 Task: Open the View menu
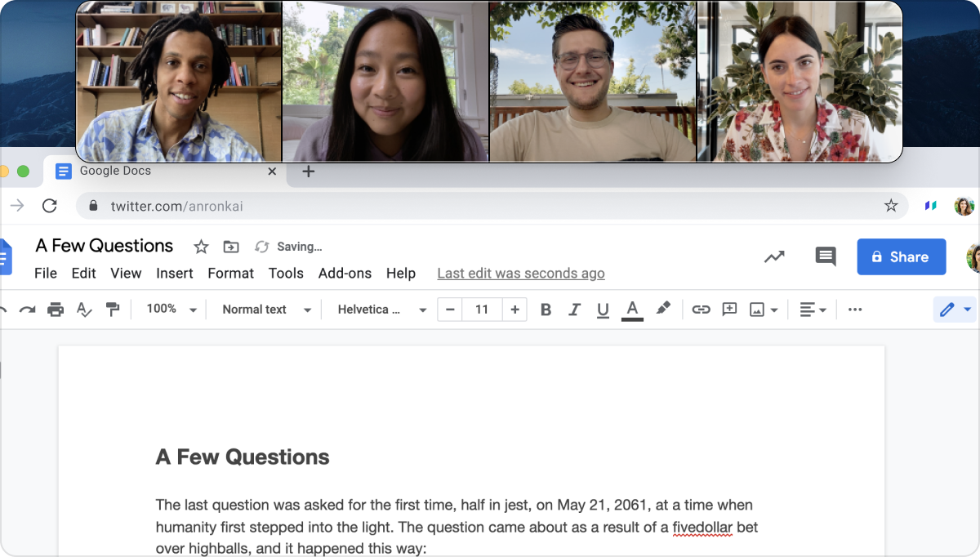point(127,274)
